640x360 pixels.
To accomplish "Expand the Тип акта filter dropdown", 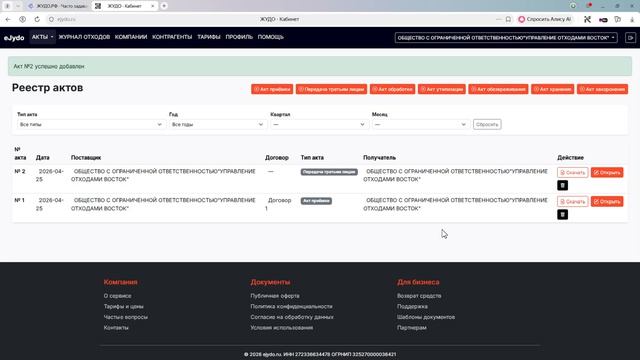I will click(x=91, y=124).
